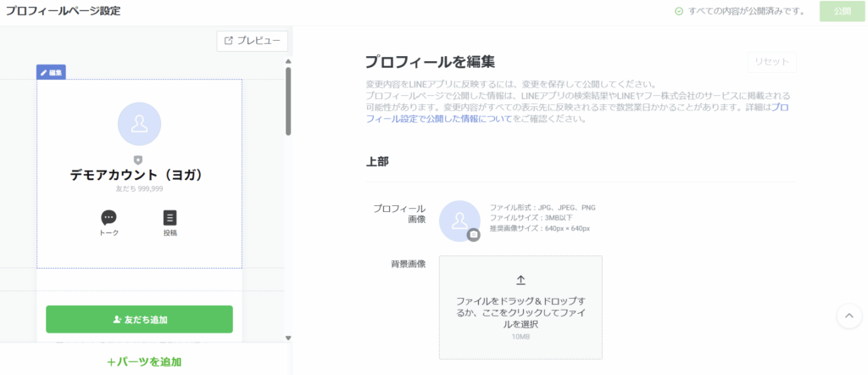Click the blue 編集 pencil tag
The width and height of the screenshot is (868, 375).
(x=51, y=72)
